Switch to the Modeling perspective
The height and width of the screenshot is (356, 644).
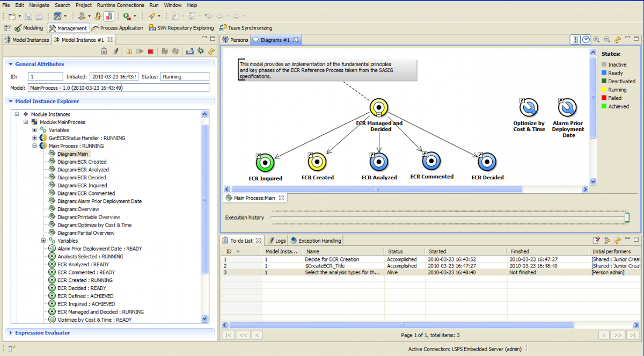click(x=29, y=28)
